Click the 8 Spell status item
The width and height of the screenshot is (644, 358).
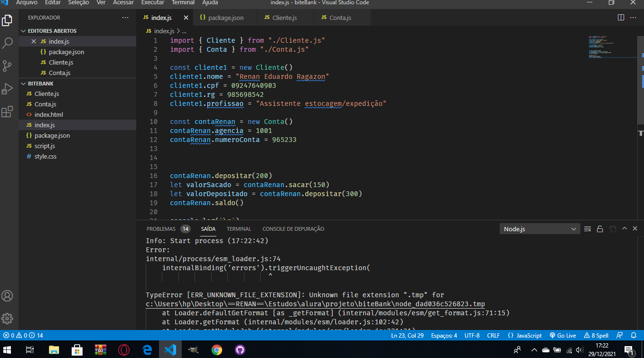tap(596, 335)
